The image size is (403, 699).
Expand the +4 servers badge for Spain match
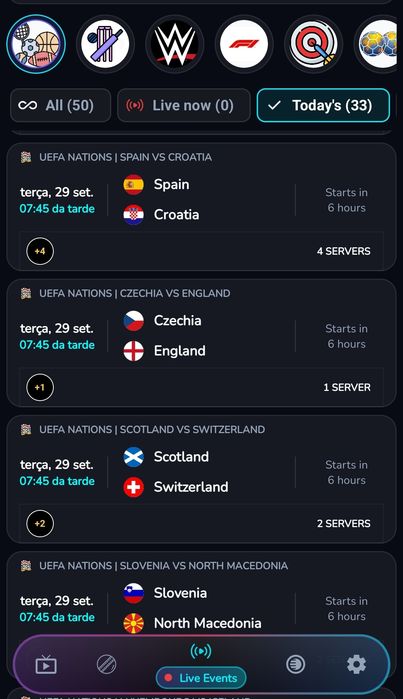40,251
